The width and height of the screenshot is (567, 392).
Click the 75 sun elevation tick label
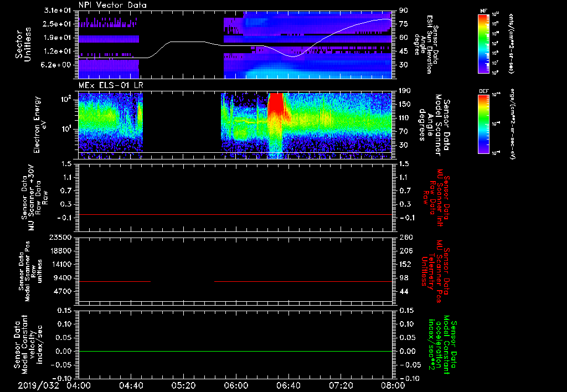[404, 24]
